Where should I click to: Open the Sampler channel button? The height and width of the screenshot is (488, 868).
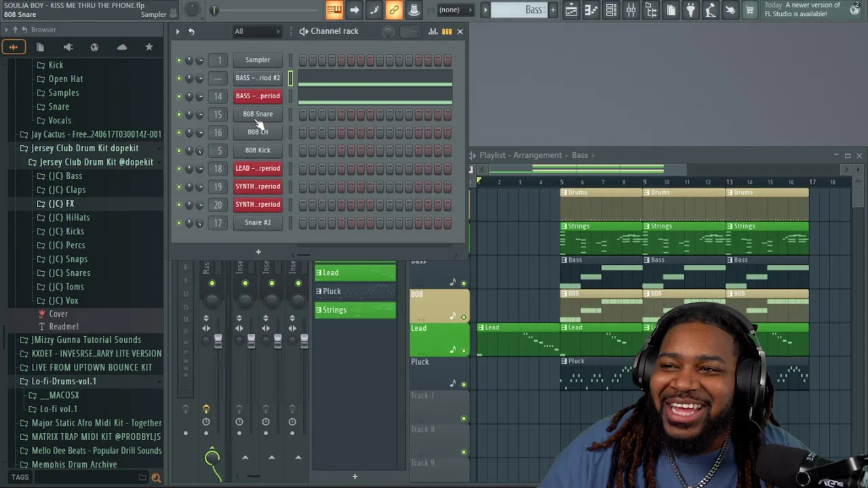pyautogui.click(x=258, y=60)
